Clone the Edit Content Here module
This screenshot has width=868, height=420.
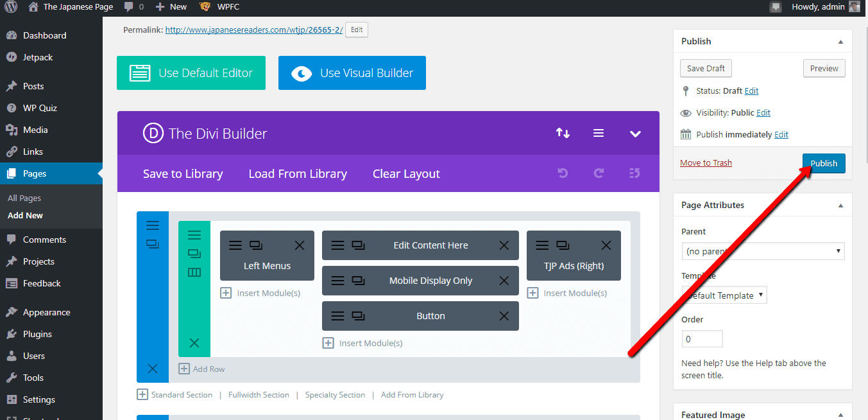[x=358, y=245]
